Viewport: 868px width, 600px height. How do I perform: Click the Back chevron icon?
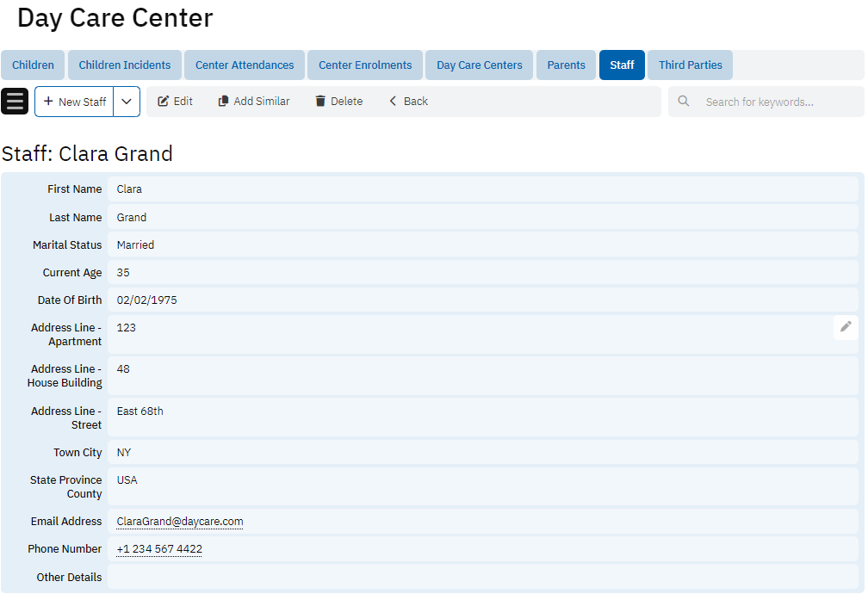coord(394,102)
